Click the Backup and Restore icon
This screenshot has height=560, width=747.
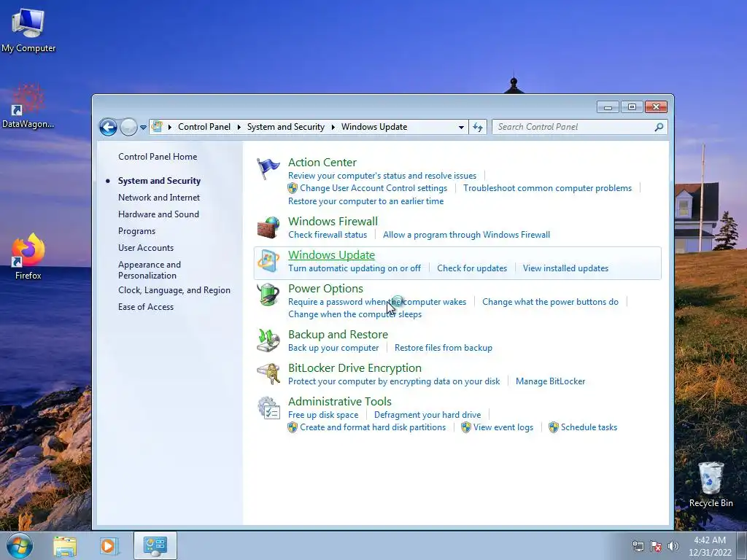point(268,340)
